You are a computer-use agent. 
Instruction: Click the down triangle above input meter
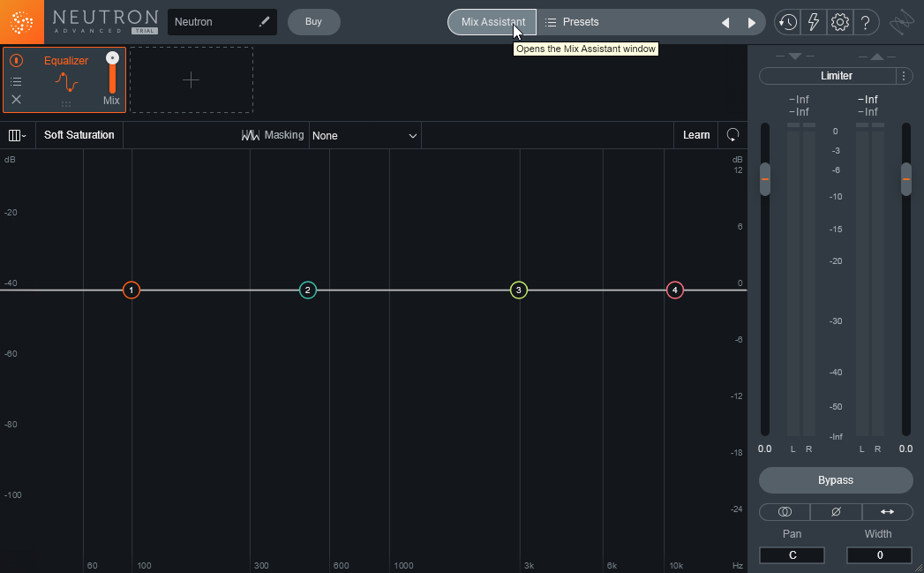click(795, 57)
